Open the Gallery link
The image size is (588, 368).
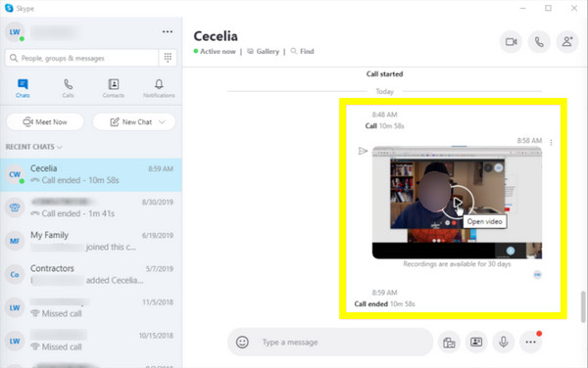pyautogui.click(x=264, y=51)
